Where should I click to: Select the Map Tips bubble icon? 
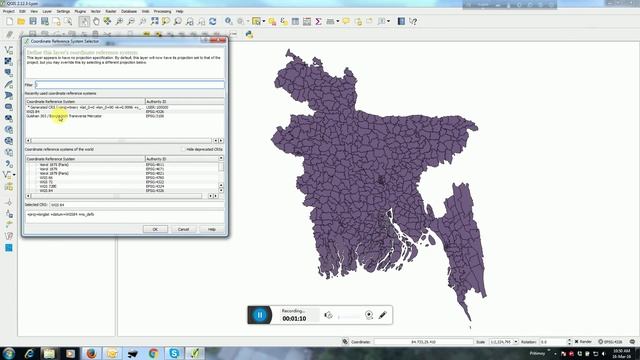point(346,21)
